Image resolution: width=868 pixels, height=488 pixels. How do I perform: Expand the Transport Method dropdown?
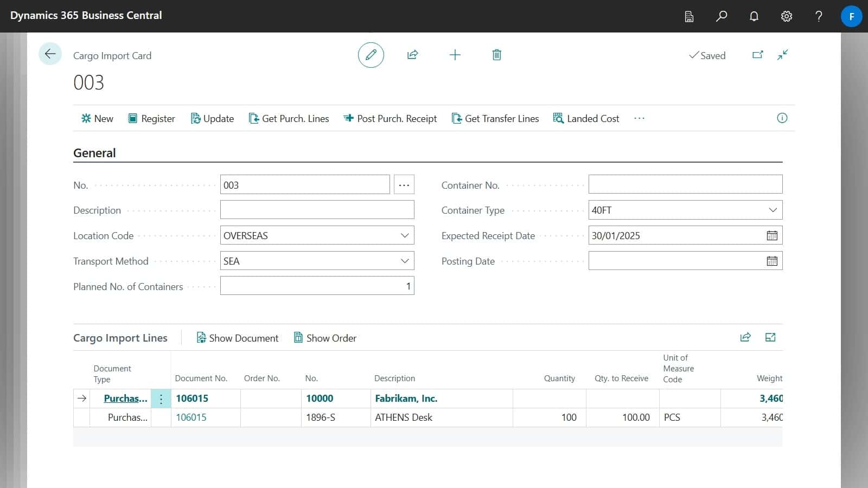(405, 261)
